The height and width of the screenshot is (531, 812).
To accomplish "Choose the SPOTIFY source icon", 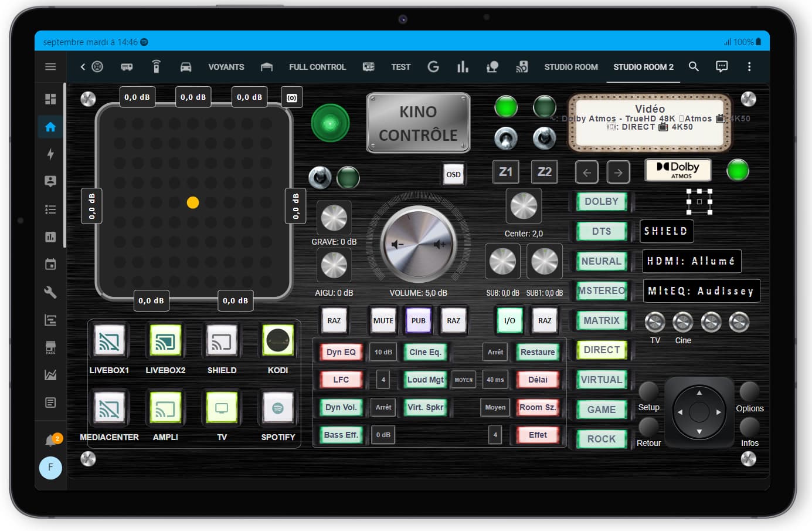I will [x=278, y=407].
